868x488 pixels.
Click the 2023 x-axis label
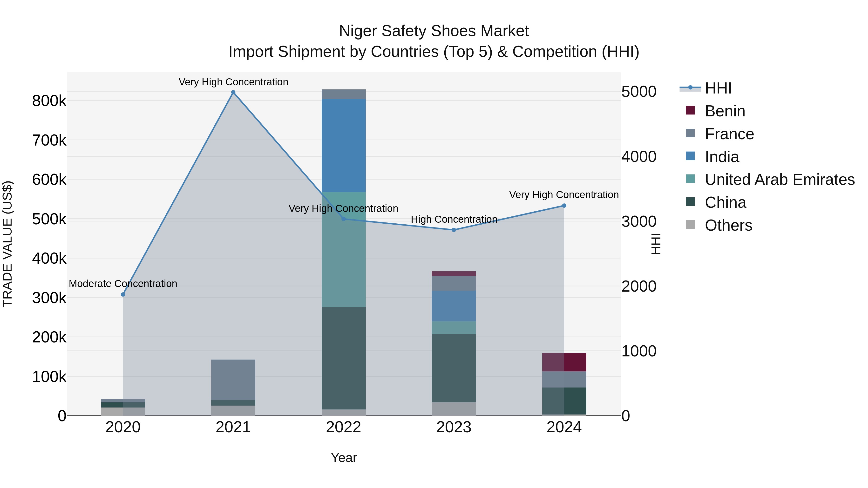(x=454, y=427)
